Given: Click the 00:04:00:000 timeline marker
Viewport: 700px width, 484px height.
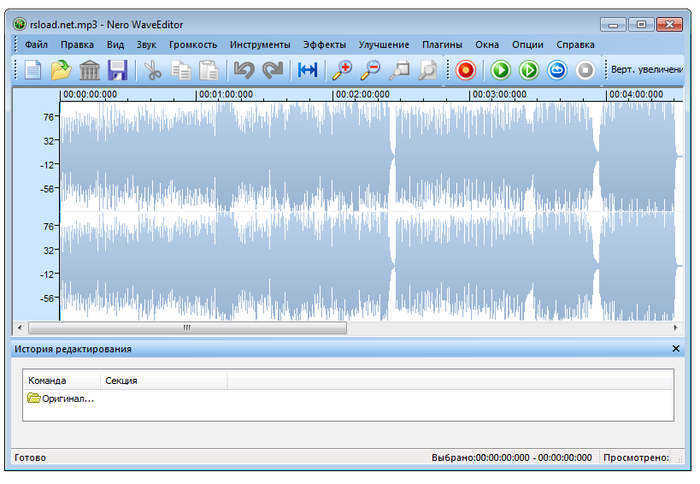Looking at the screenshot, I should click(636, 94).
